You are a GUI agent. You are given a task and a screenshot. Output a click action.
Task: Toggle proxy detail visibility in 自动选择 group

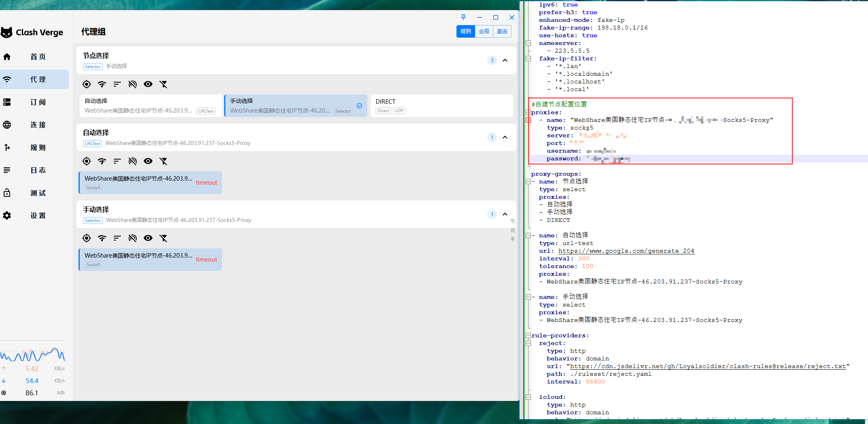pyautogui.click(x=148, y=161)
